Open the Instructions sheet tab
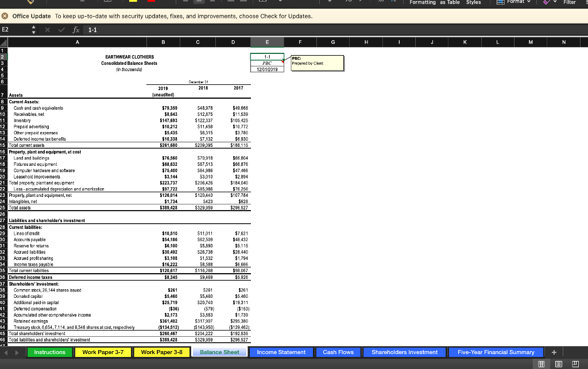The width and height of the screenshot is (588, 369). coord(49,352)
